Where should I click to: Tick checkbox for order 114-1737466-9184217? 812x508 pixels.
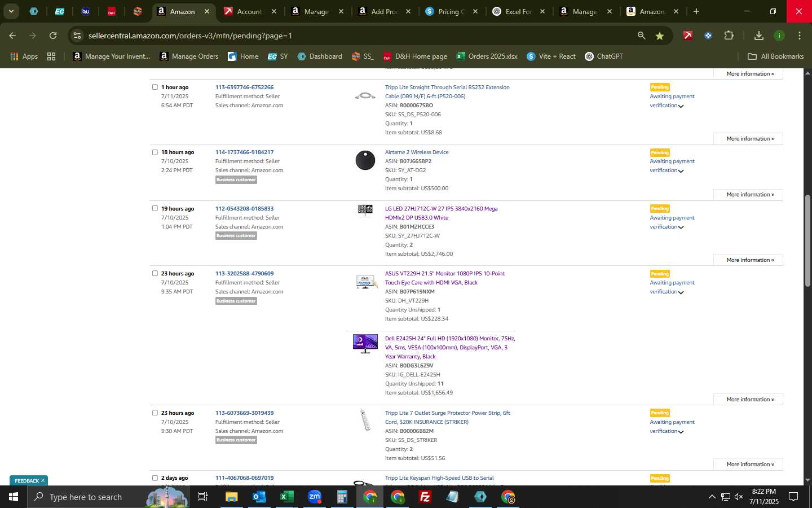[155, 152]
